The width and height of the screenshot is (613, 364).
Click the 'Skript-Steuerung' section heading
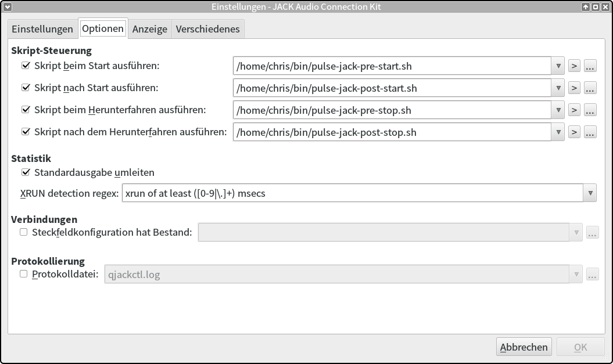tap(51, 51)
